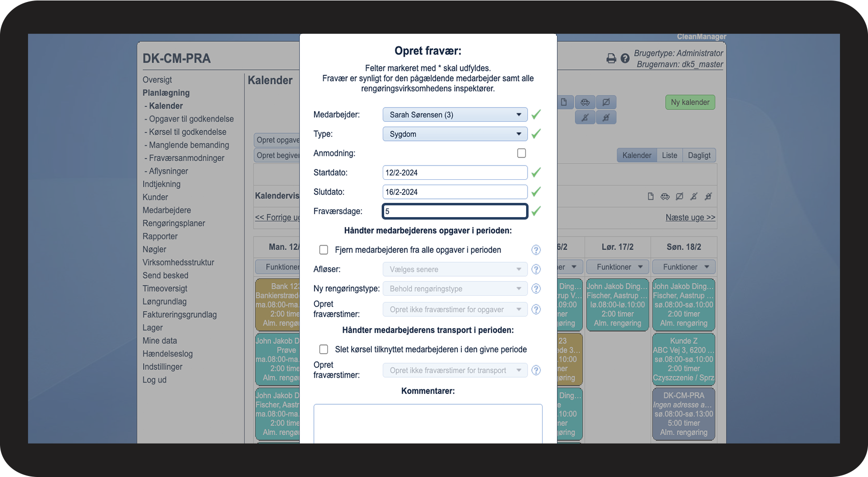
Task: Click the Fraværsdage input field
Action: pyautogui.click(x=455, y=211)
